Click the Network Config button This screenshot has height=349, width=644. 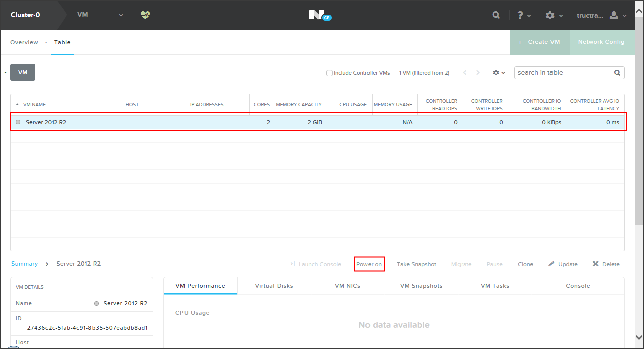click(601, 42)
